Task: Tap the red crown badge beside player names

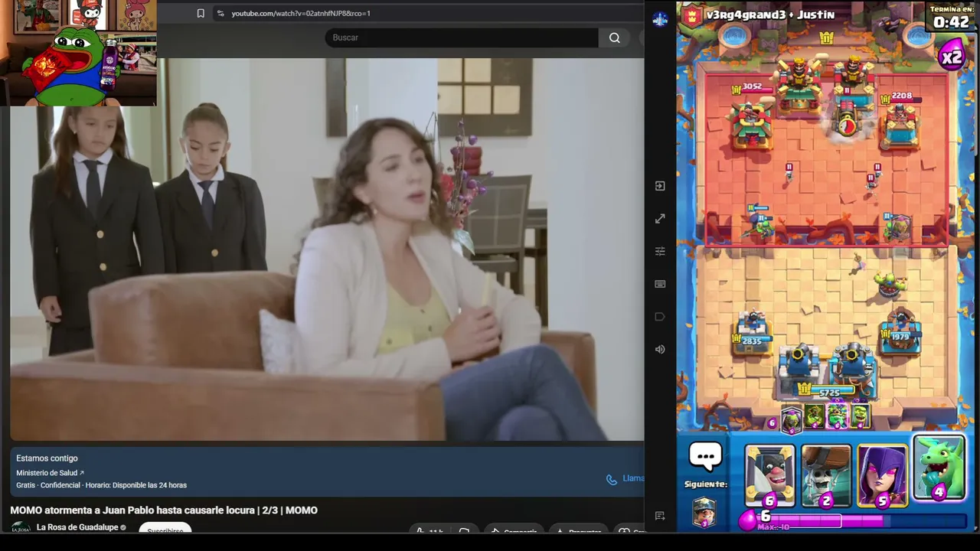Action: (x=692, y=17)
